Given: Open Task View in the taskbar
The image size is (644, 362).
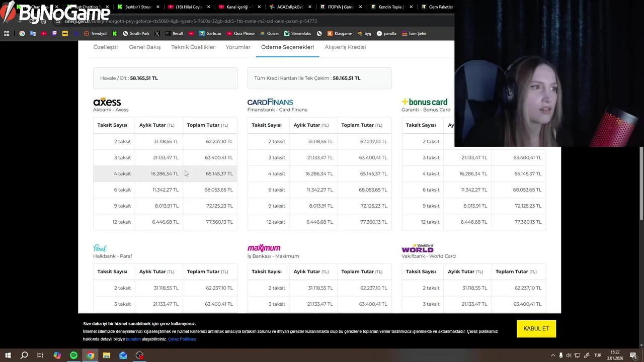Looking at the screenshot, I should [x=40, y=355].
